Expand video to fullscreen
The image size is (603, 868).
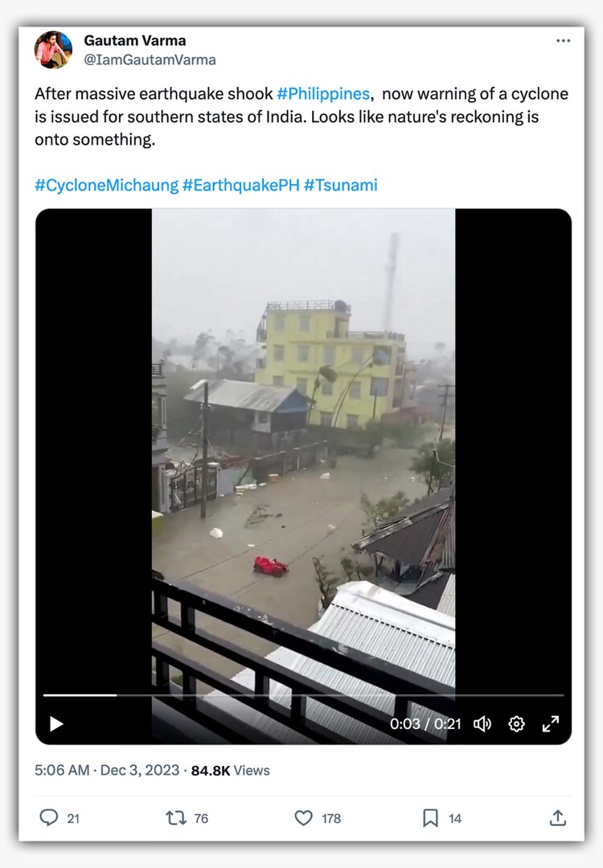551,724
